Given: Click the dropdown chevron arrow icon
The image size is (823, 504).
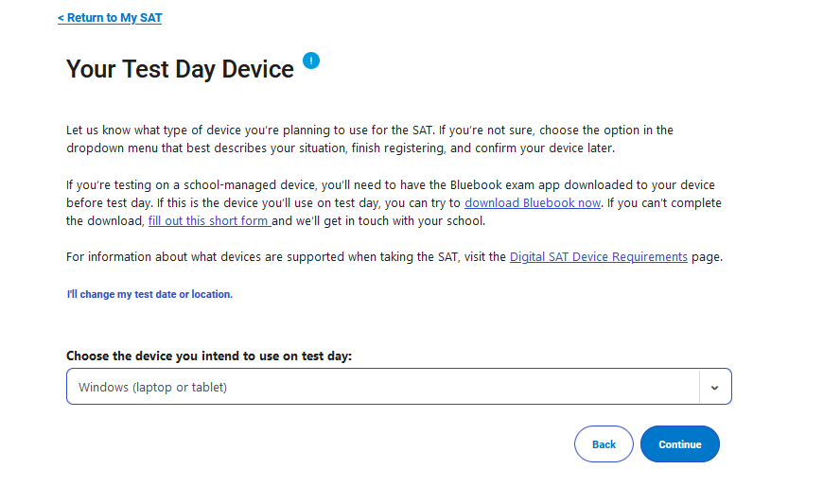Looking at the screenshot, I should (x=714, y=387).
